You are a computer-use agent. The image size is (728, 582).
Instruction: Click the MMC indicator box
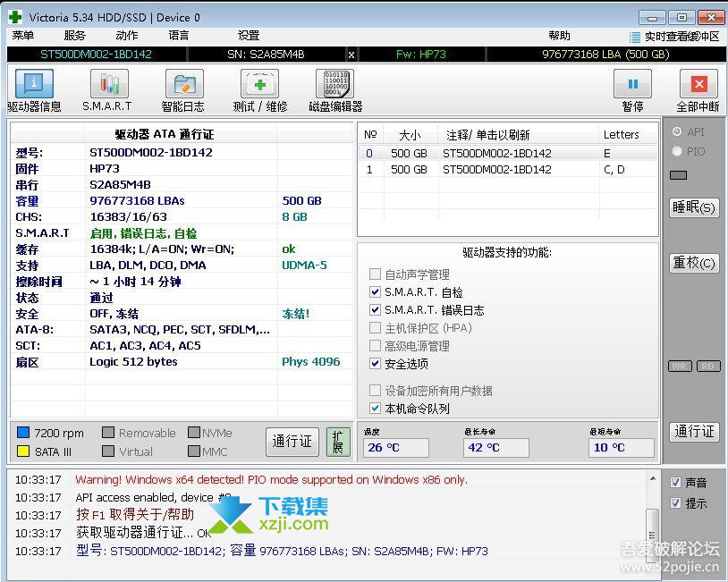tap(194, 451)
